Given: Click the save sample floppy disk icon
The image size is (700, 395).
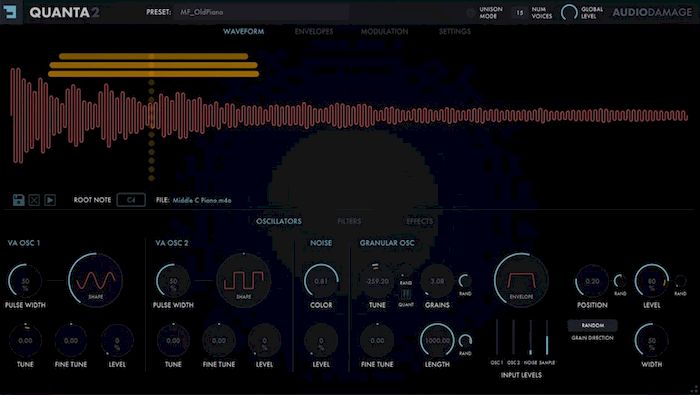Looking at the screenshot, I should [x=18, y=200].
